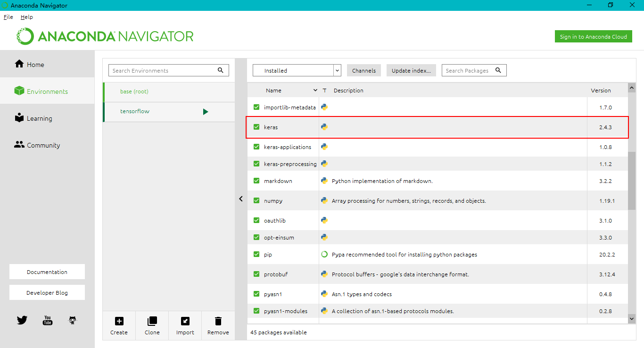Image resolution: width=644 pixels, height=348 pixels.
Task: Open the Community people icon
Action: pos(19,145)
